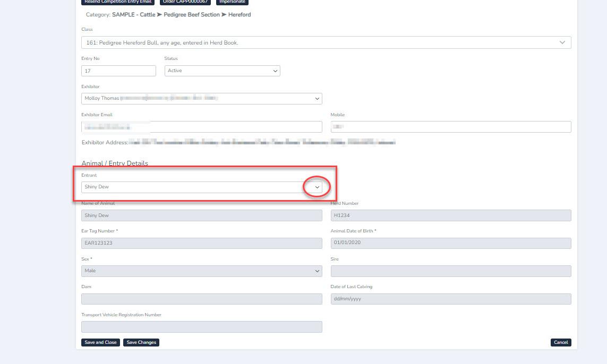Open the Status dropdown showing Active
Screen dimensions: 607x364
[222, 71]
